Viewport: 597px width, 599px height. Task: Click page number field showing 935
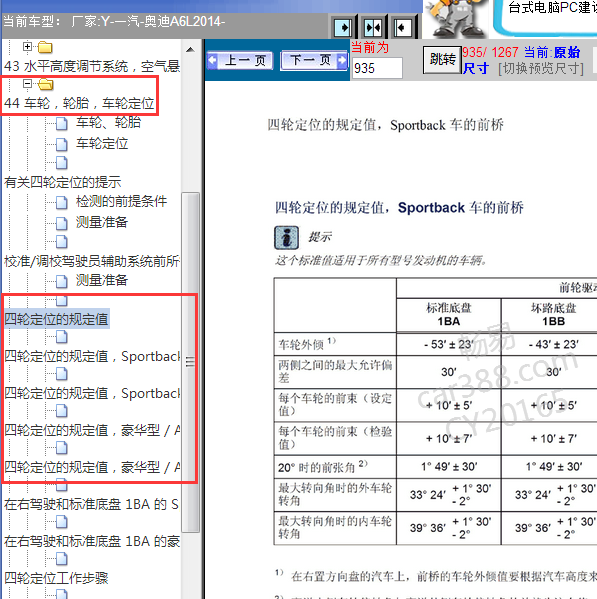pyautogui.click(x=377, y=68)
